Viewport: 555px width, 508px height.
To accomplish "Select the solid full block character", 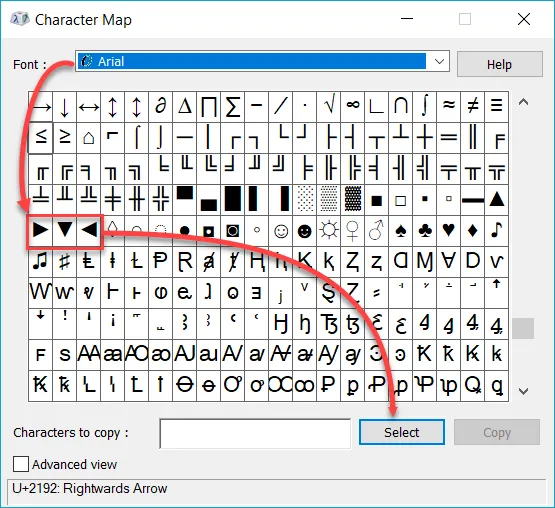I will [x=232, y=200].
